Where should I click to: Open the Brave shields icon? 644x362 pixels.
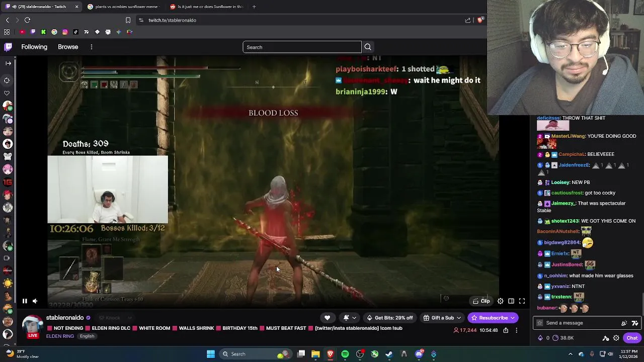(x=480, y=20)
